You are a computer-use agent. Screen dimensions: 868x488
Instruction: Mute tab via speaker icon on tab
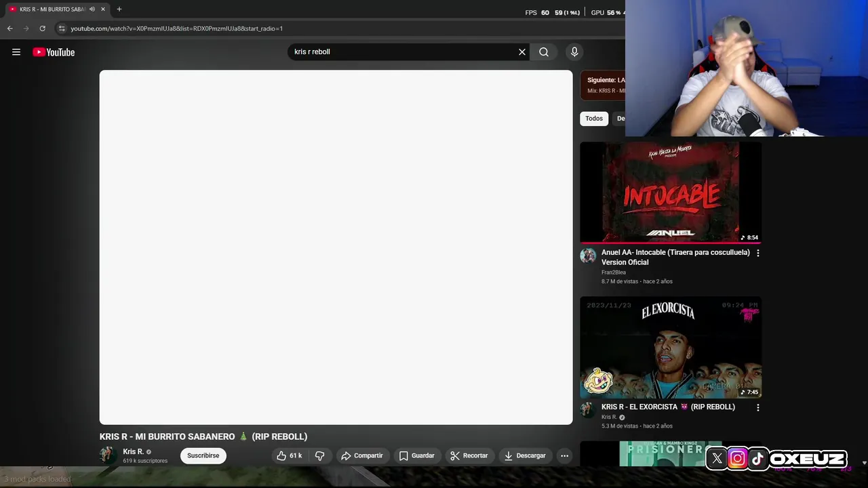pos(92,9)
